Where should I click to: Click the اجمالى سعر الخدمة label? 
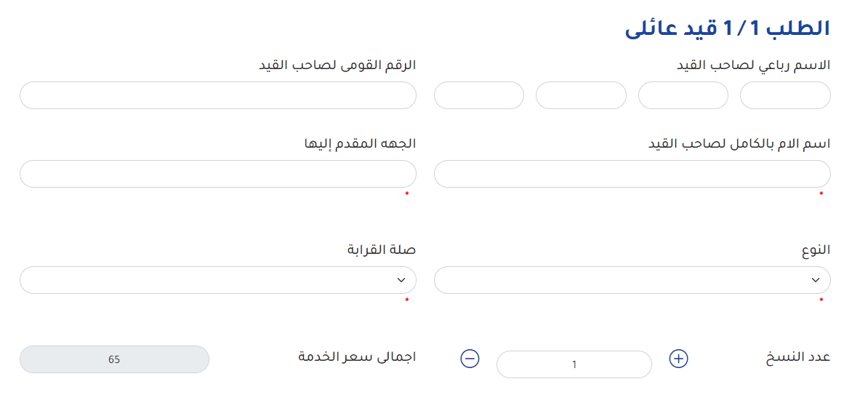[357, 357]
